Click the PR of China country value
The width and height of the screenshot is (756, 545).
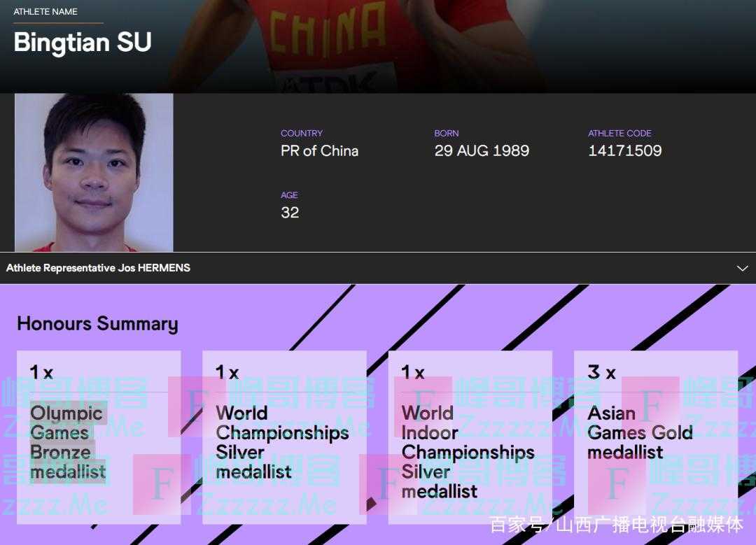tap(319, 151)
